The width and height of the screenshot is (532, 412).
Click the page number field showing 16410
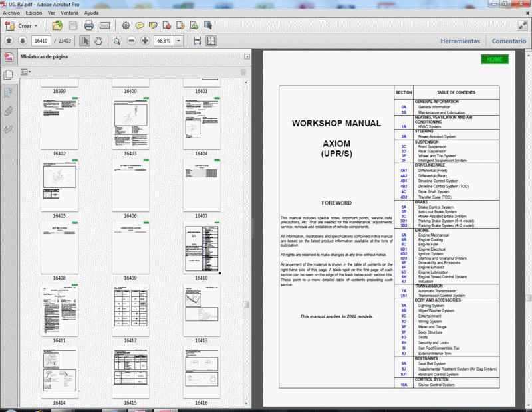41,41
